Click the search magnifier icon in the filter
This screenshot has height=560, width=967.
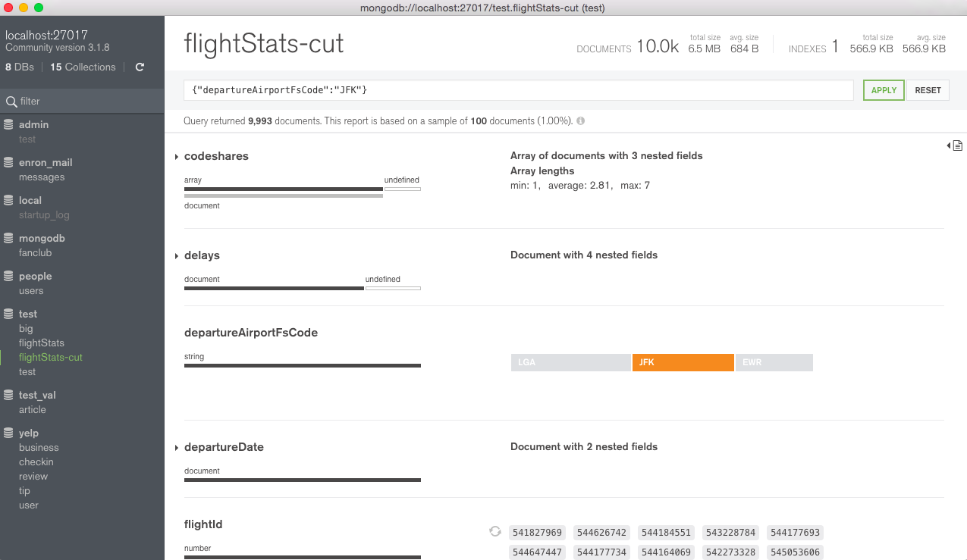point(11,102)
